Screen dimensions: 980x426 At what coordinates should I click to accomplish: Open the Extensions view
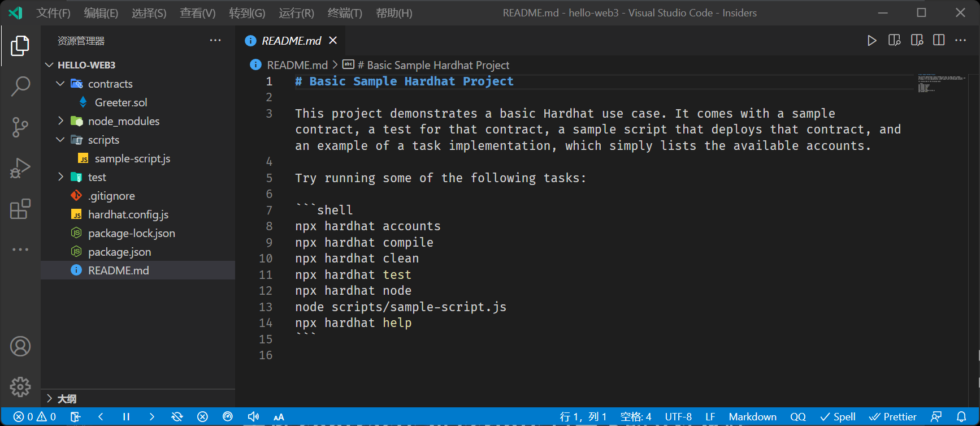click(20, 209)
